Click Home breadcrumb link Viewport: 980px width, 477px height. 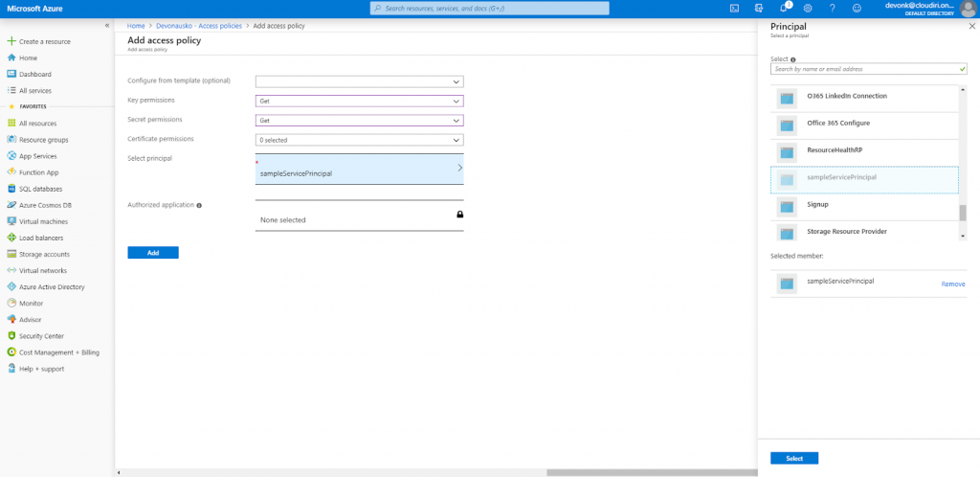click(x=136, y=26)
